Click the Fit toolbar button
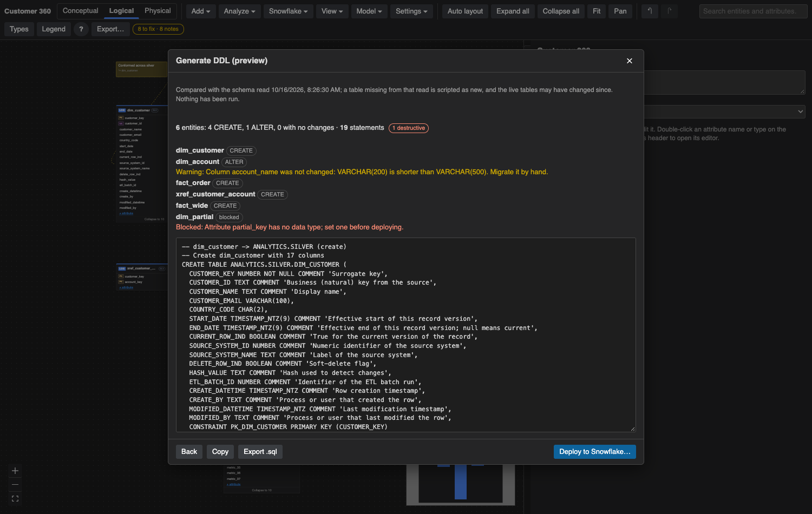The height and width of the screenshot is (514, 812). click(597, 11)
